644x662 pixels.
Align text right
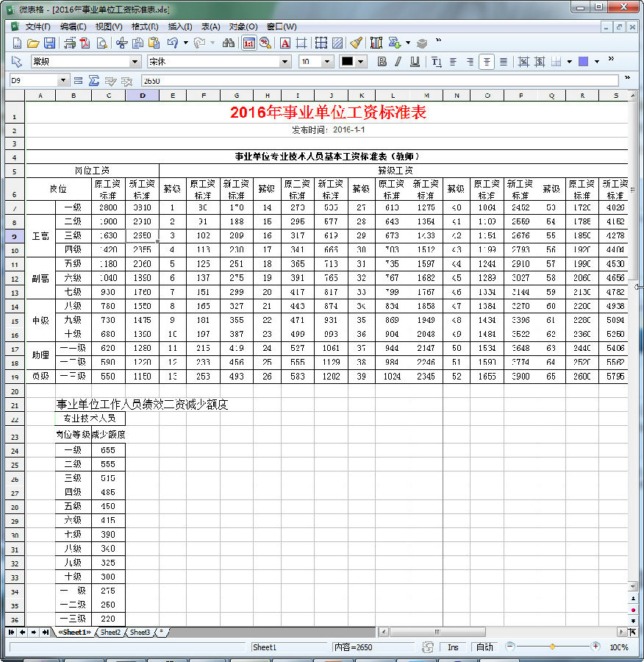[x=470, y=62]
